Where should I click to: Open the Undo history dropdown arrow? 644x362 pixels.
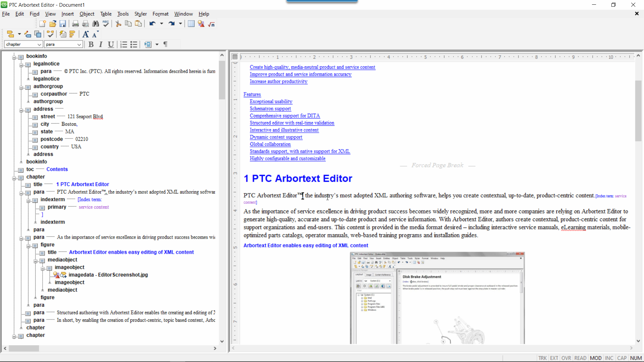coord(161,24)
